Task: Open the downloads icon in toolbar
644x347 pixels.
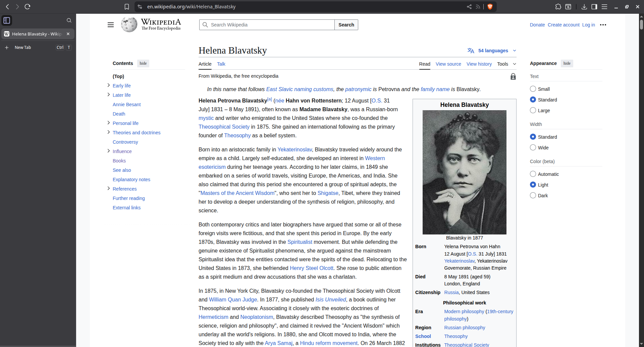Action: click(x=584, y=7)
